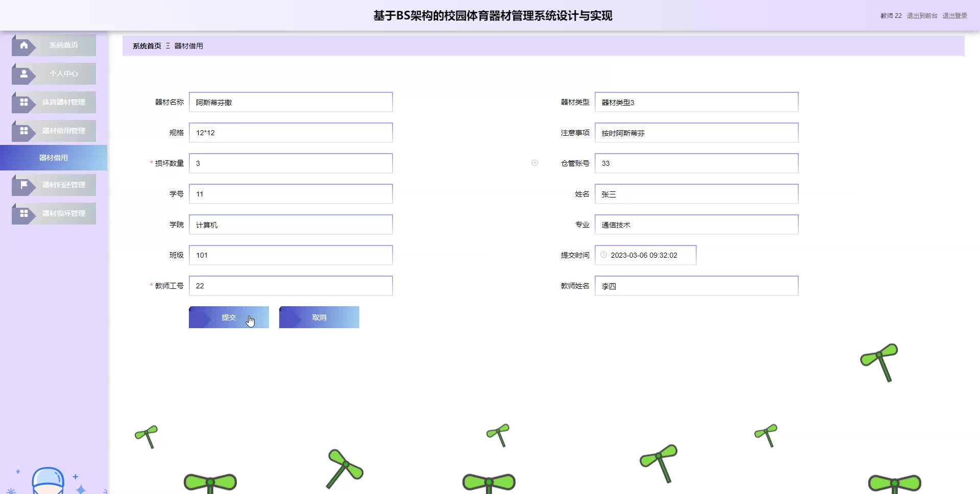The height and width of the screenshot is (494, 980).
Task: Click into the 注意事项 input field
Action: tap(697, 133)
